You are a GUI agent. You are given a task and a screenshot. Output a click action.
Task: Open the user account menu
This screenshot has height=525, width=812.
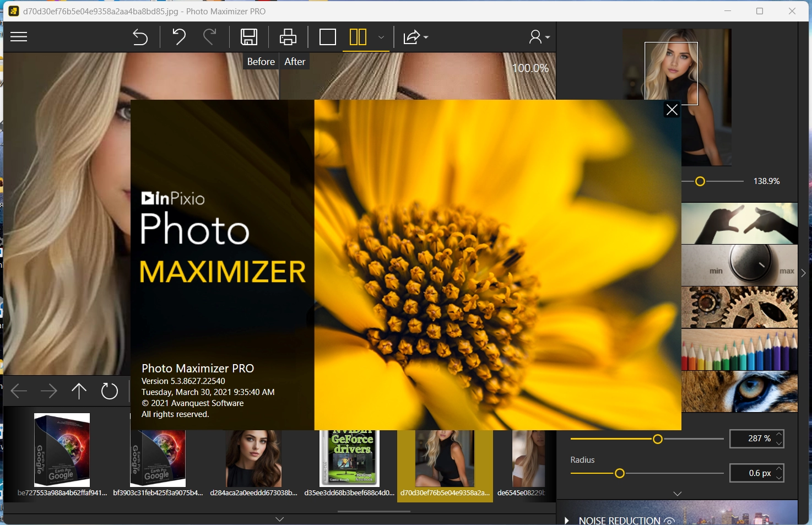[539, 37]
